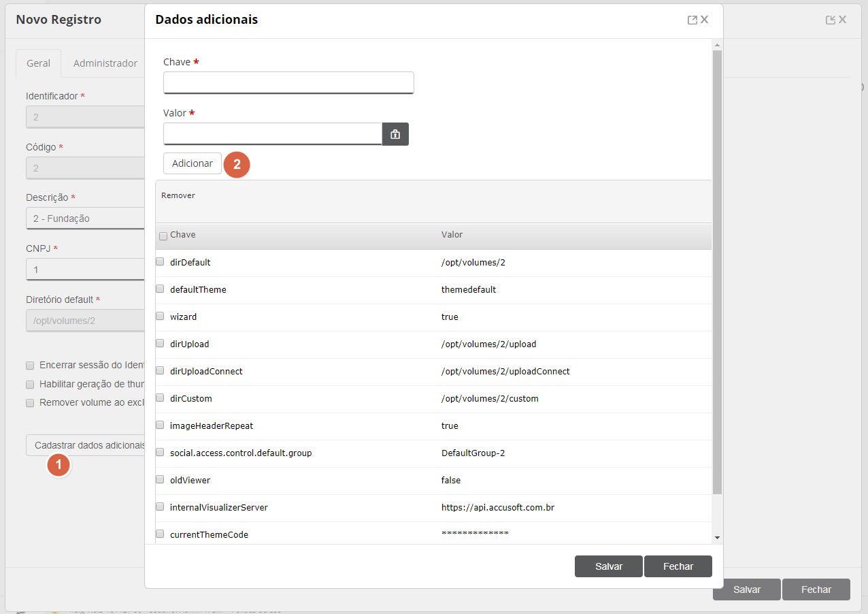This screenshot has width=868, height=614.
Task: Enable the Remover volume checkbox
Action: (30, 402)
